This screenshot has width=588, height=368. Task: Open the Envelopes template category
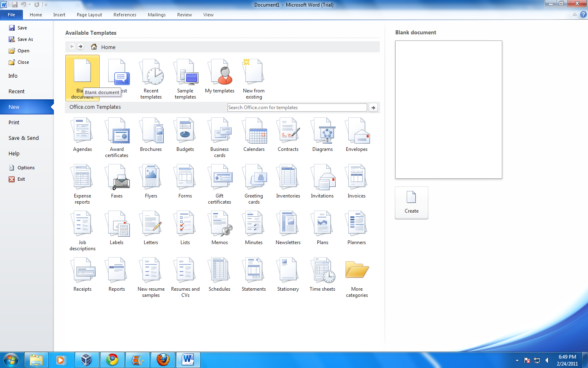coord(357,135)
